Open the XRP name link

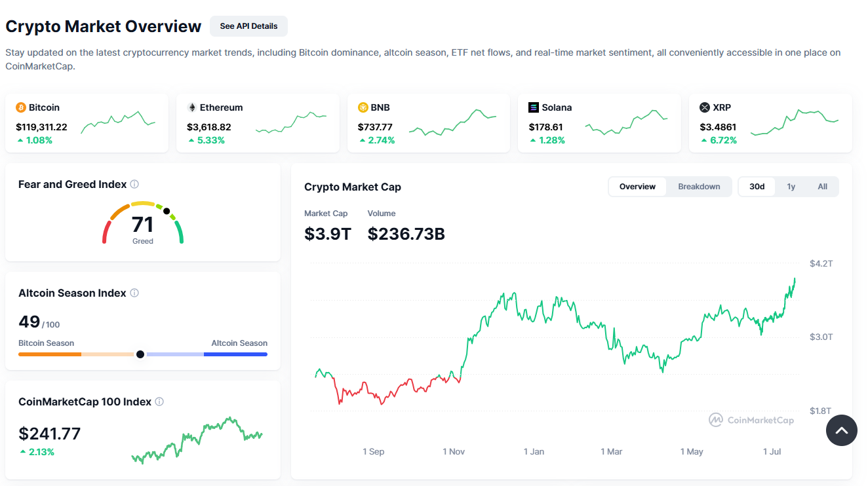click(722, 107)
